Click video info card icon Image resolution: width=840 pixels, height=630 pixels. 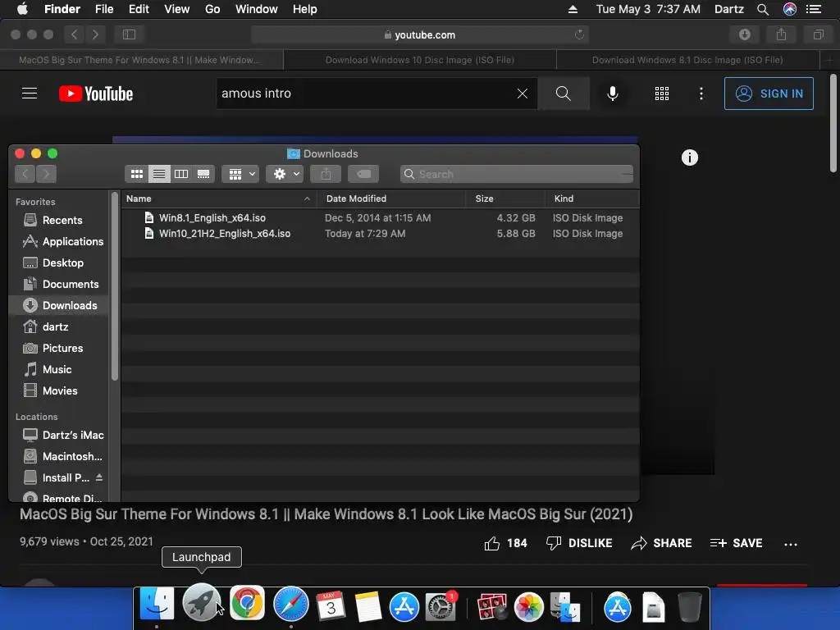click(x=689, y=157)
